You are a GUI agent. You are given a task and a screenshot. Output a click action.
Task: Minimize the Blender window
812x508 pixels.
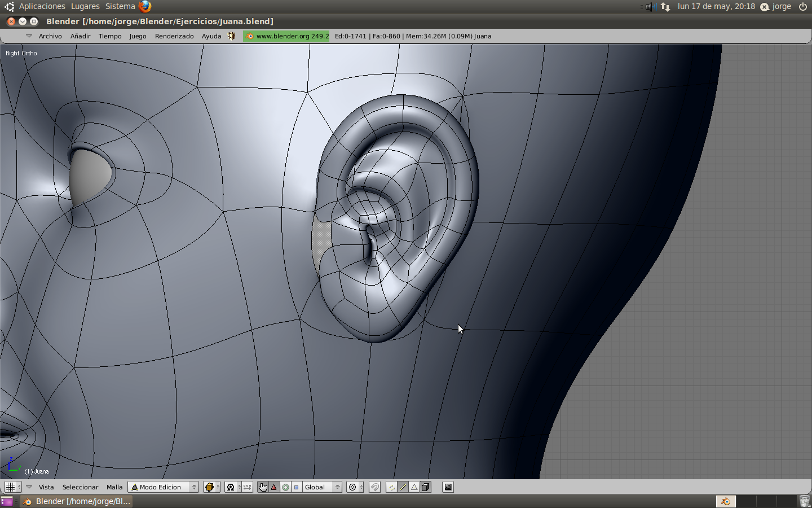pos(23,21)
